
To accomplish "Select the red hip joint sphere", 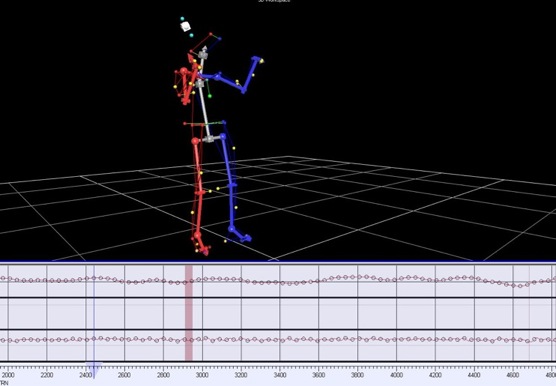I will pyautogui.click(x=195, y=141).
